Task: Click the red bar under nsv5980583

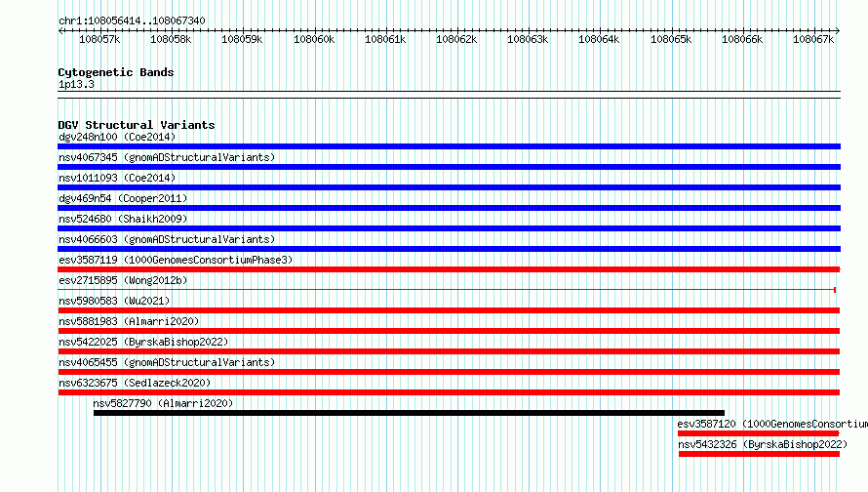Action: [449, 310]
